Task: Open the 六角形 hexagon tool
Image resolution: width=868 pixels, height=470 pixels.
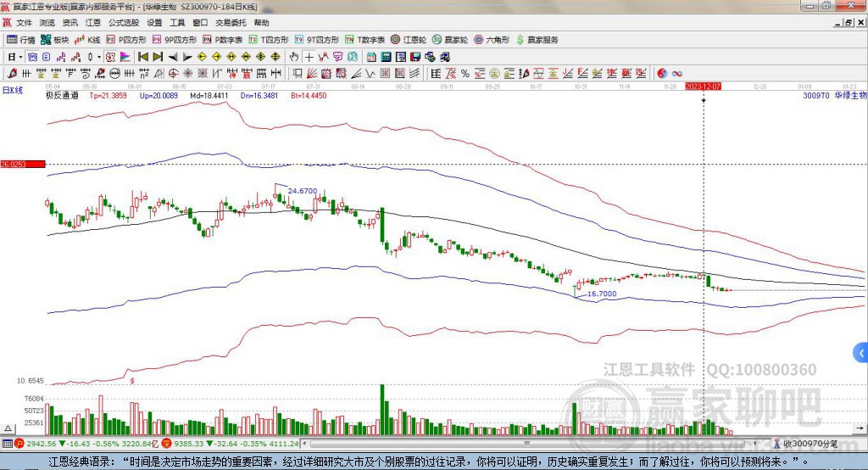Action: [x=492, y=39]
